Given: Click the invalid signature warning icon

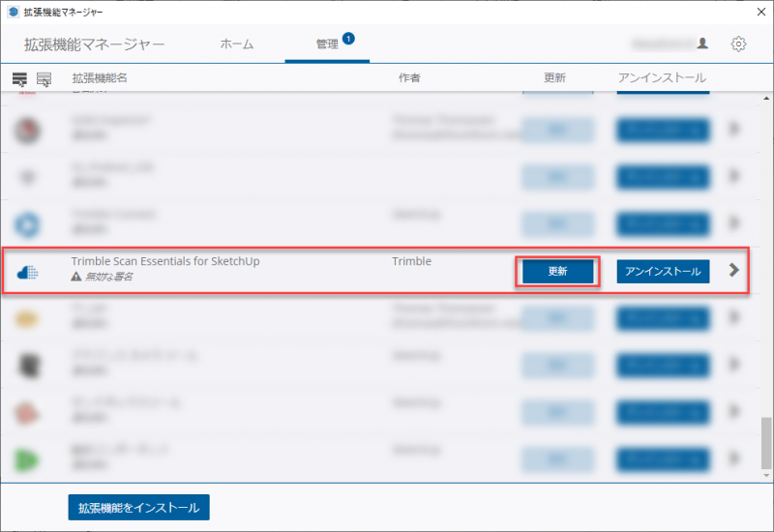Looking at the screenshot, I should coord(76,277).
